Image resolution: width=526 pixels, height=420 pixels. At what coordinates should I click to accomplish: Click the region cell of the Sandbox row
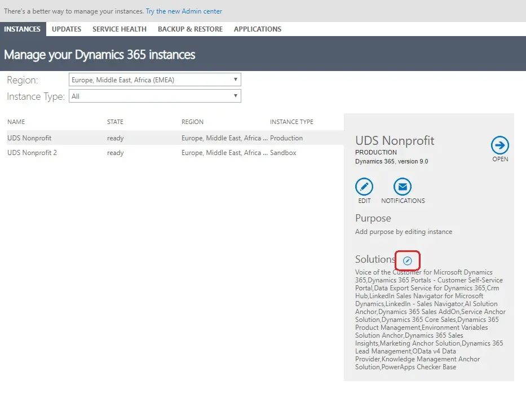pyautogui.click(x=224, y=153)
